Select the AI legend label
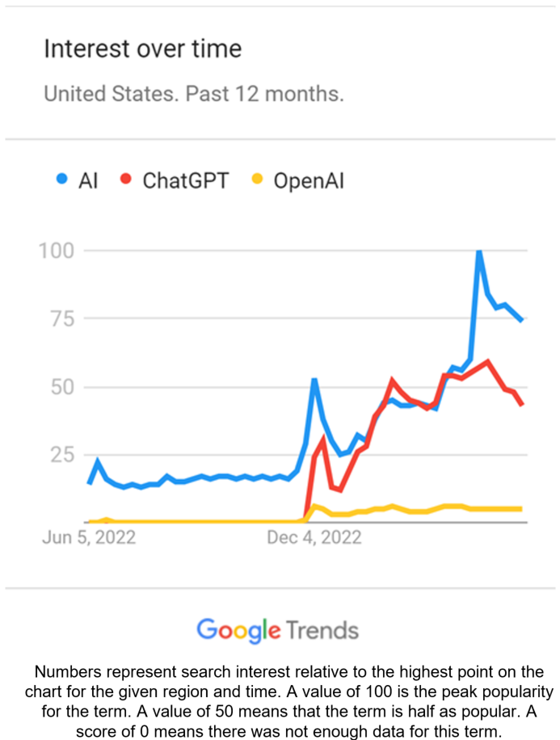Image resolution: width=560 pixels, height=740 pixels. tap(88, 181)
